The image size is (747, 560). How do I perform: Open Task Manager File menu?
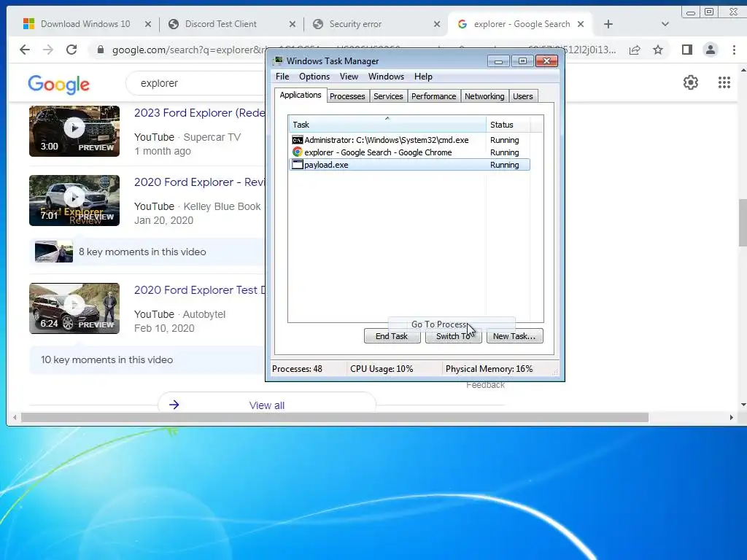point(282,77)
